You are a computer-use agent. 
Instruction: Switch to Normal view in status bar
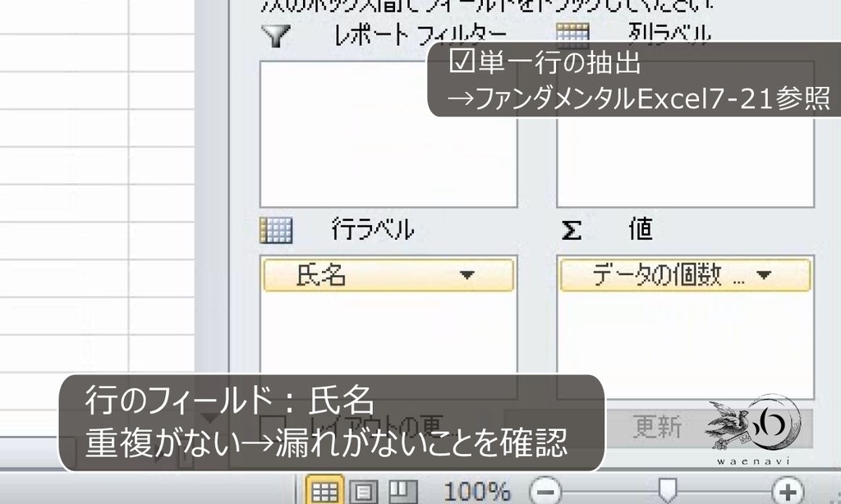tap(324, 491)
